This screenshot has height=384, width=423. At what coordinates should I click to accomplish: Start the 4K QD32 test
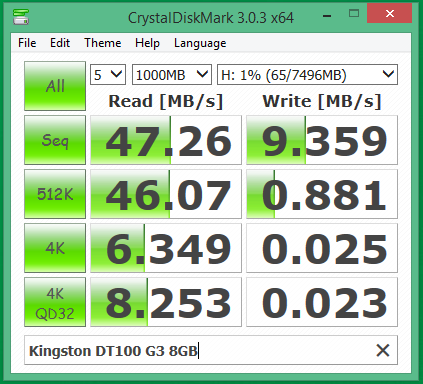point(55,302)
